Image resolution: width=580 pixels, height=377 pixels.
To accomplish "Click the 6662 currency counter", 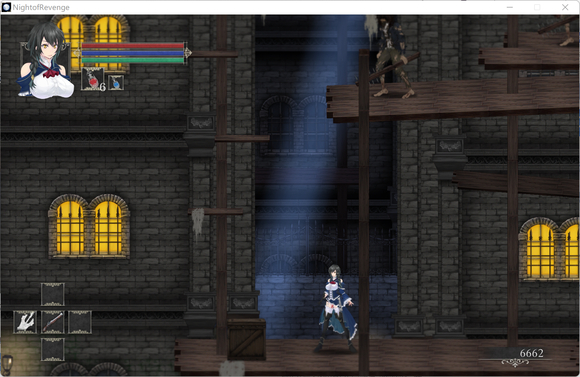I will (x=532, y=353).
